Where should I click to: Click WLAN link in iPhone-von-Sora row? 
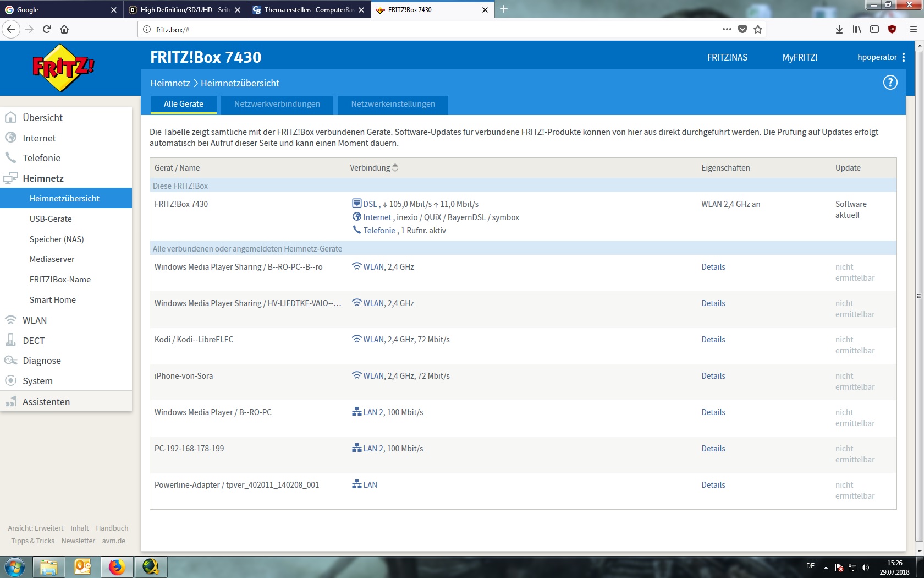coord(373,376)
